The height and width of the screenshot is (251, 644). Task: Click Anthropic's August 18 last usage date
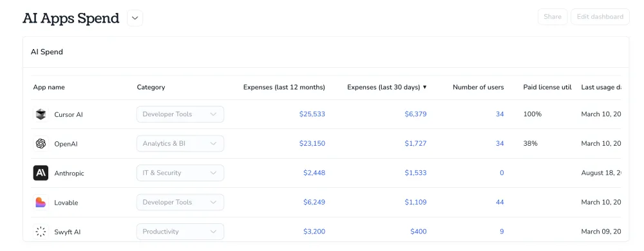pyautogui.click(x=601, y=173)
